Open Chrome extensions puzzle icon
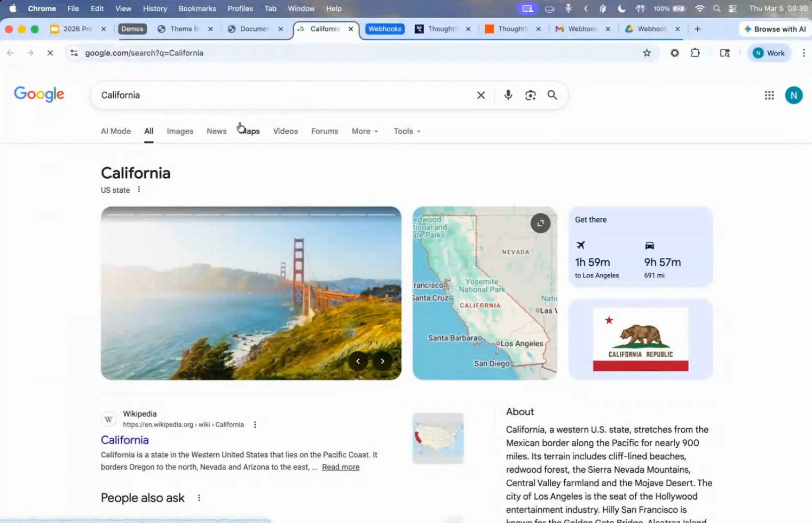The width and height of the screenshot is (812, 523). click(695, 53)
